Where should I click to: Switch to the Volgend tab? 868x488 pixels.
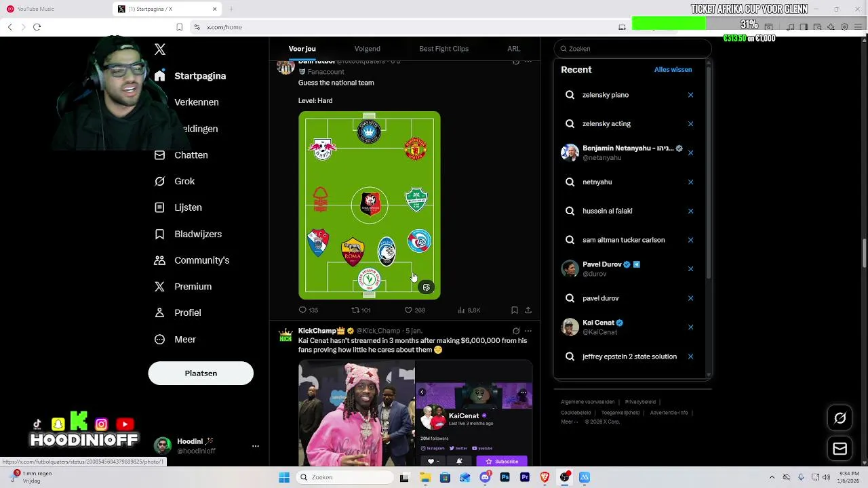(367, 49)
